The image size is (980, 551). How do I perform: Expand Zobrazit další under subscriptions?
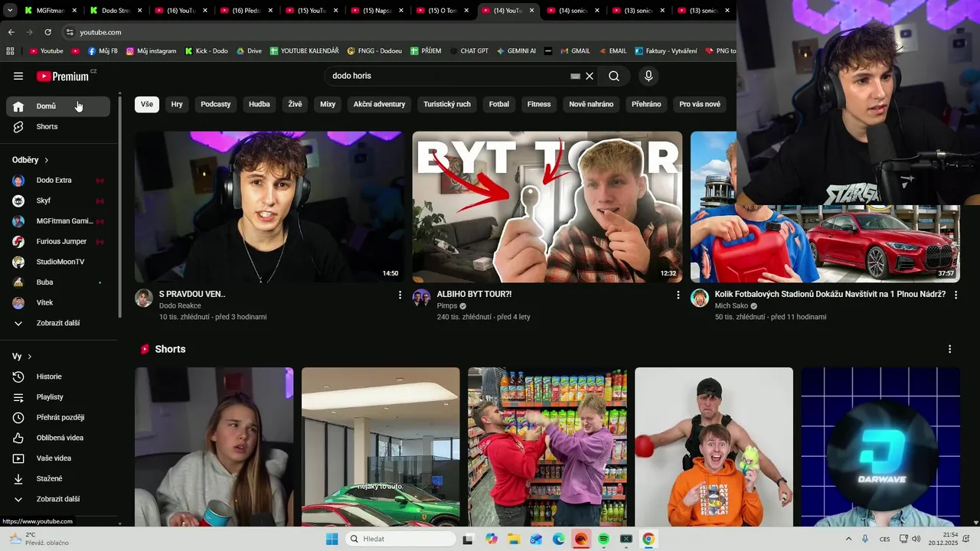click(x=58, y=323)
